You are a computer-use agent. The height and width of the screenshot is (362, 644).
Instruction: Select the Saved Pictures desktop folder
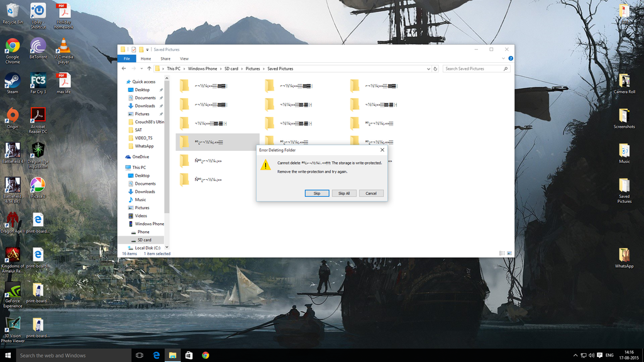(x=625, y=190)
